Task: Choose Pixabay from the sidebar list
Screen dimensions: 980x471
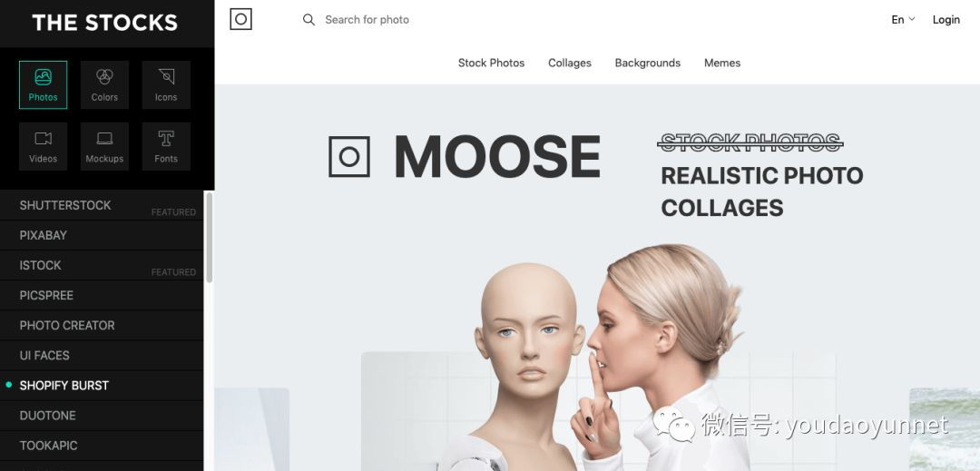Action: [102, 236]
